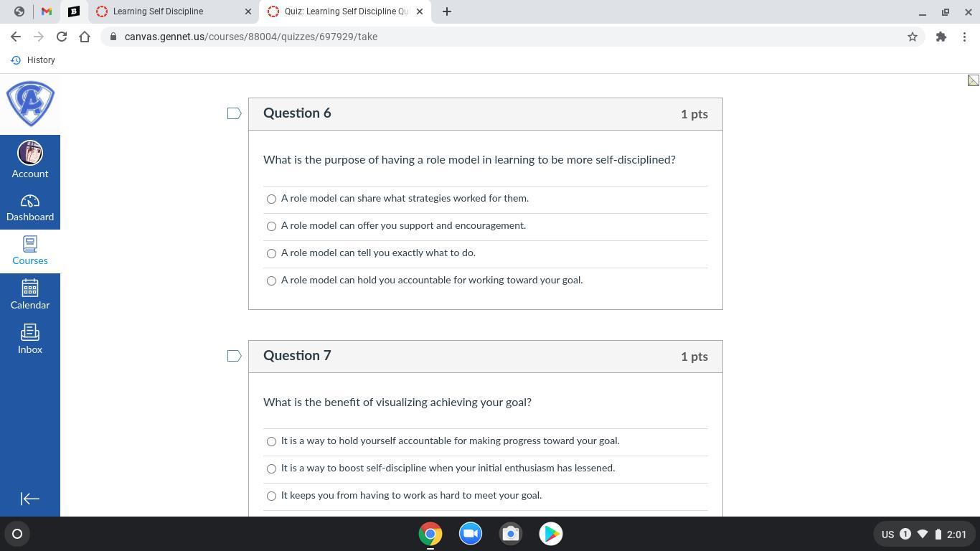Flag Question 6 for review
The width and height of the screenshot is (980, 551).
pos(234,113)
